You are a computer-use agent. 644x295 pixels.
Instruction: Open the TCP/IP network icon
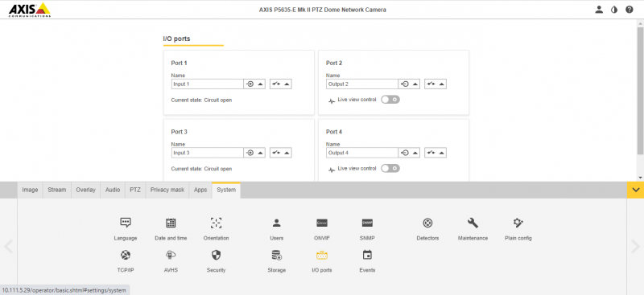pos(126,255)
